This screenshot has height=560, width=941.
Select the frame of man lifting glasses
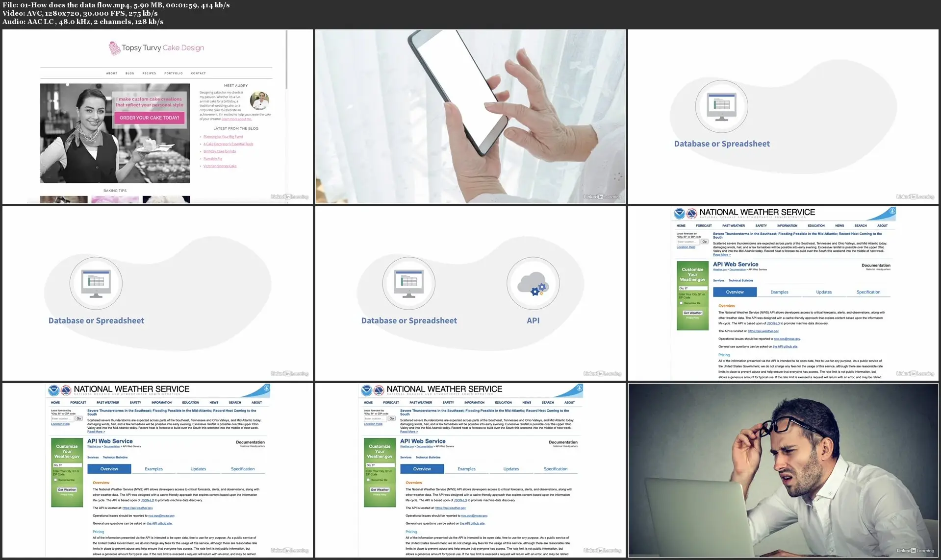point(783,470)
